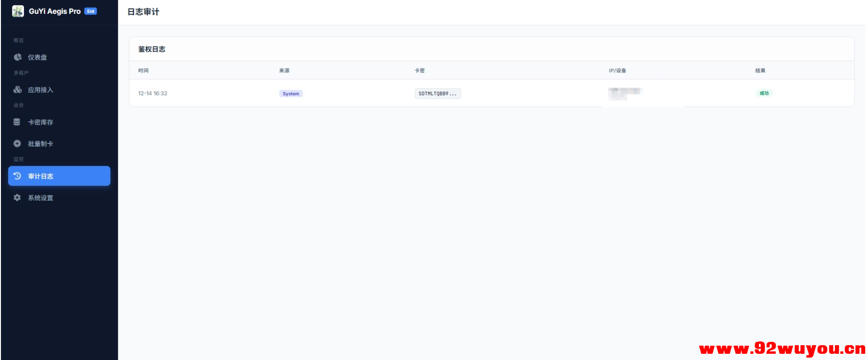Open the 仪表盘 menu item

(37, 57)
